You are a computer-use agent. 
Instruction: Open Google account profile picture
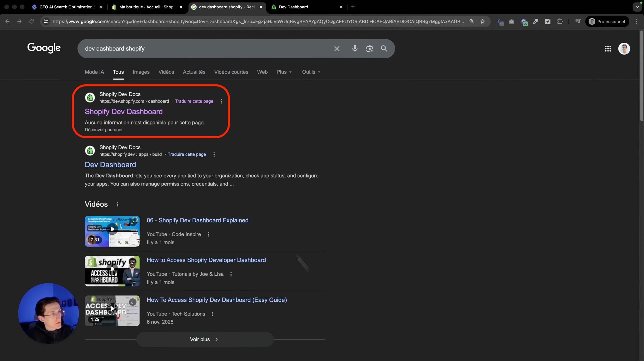pyautogui.click(x=624, y=49)
